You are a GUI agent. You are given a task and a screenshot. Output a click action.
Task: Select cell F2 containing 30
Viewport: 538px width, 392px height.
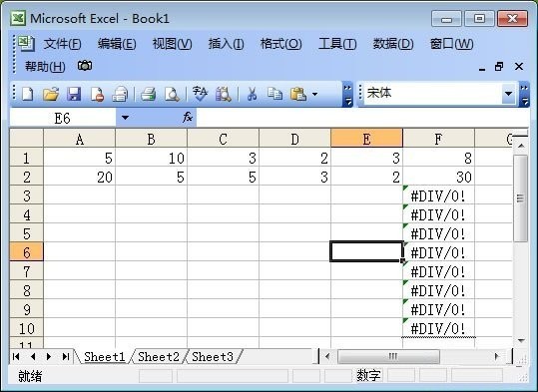tap(438, 177)
